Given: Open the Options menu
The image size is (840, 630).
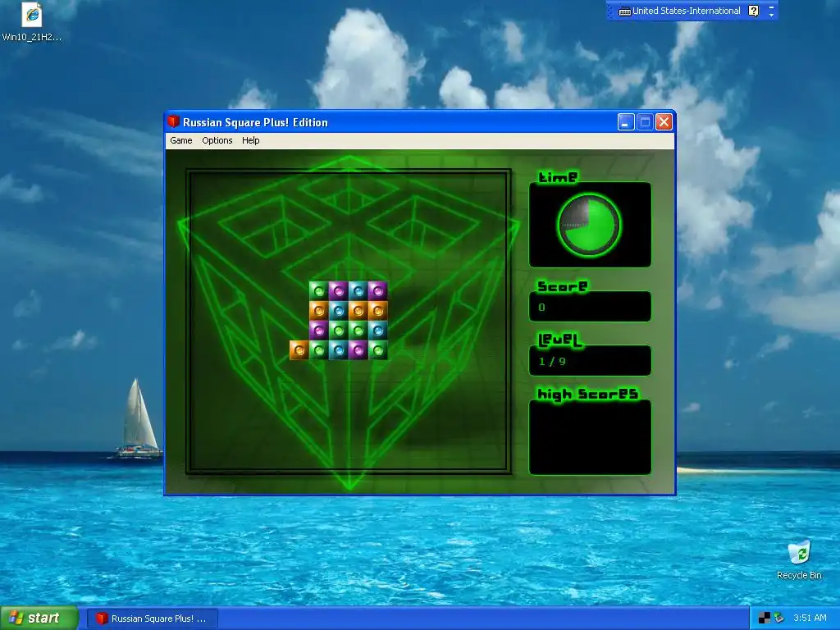Looking at the screenshot, I should coord(217,140).
